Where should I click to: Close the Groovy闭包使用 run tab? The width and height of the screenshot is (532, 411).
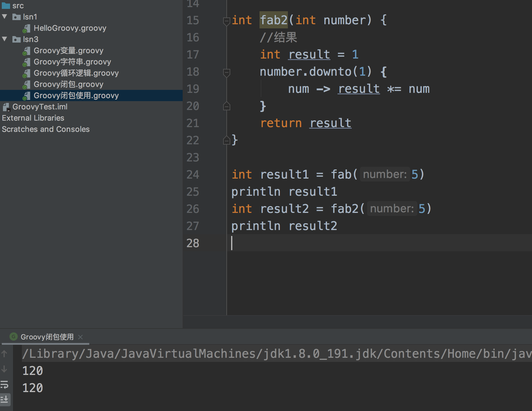pyautogui.click(x=80, y=337)
